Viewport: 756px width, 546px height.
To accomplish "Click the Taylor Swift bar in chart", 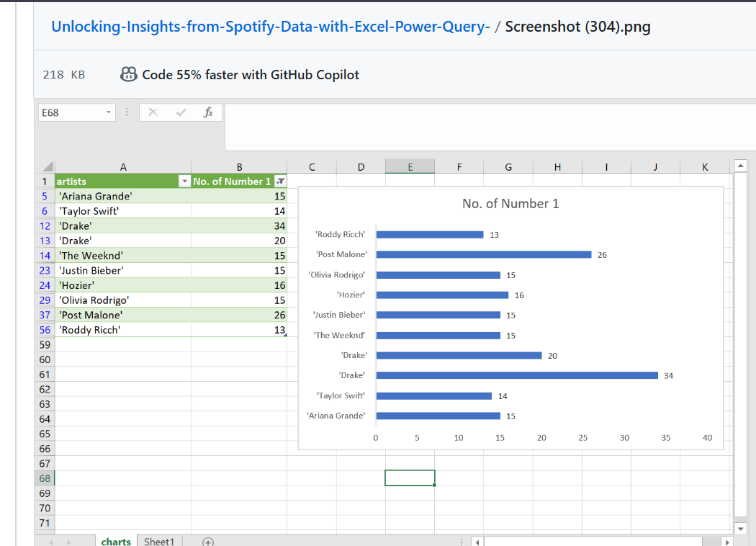I will [x=434, y=396].
